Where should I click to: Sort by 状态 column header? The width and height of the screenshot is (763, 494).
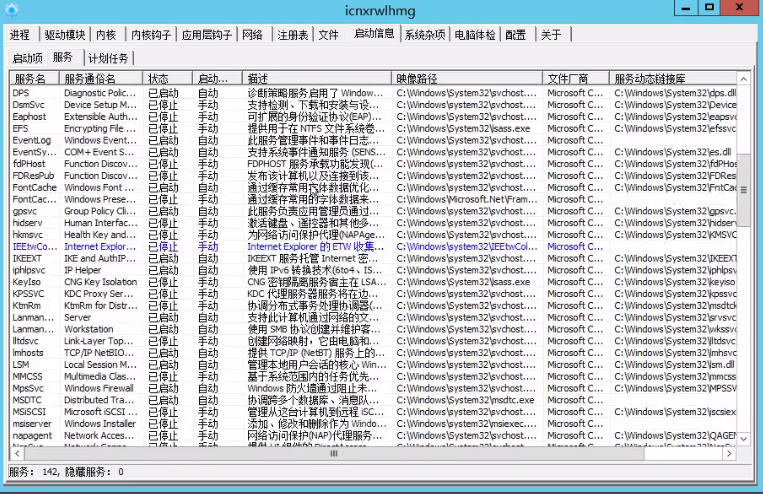point(160,78)
